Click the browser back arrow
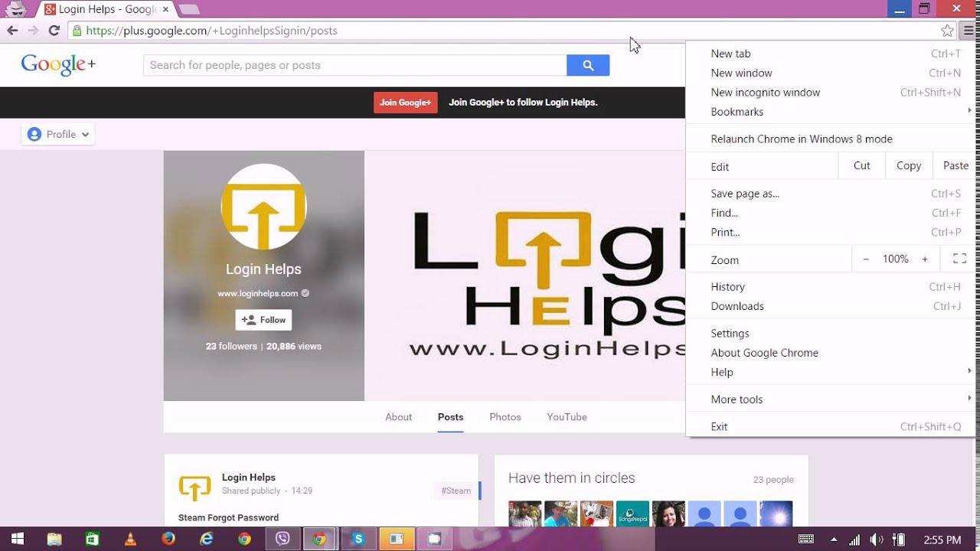This screenshot has width=980, height=551. coord(12,31)
